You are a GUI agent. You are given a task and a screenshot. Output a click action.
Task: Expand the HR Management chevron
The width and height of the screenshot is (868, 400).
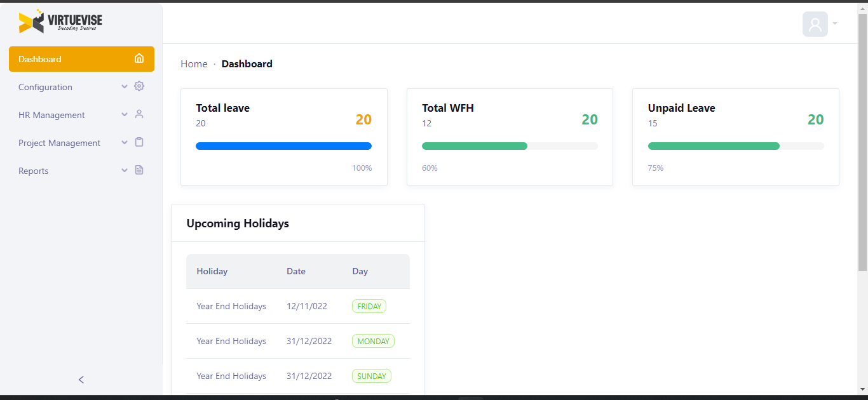pos(125,115)
